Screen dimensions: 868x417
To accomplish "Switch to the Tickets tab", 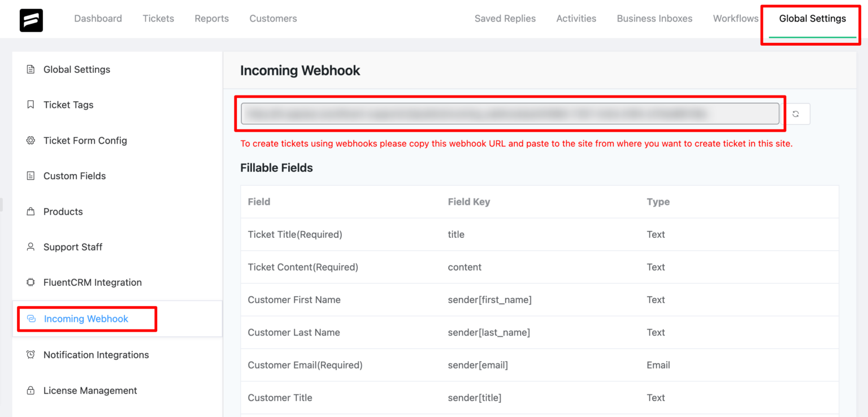I will click(x=158, y=18).
